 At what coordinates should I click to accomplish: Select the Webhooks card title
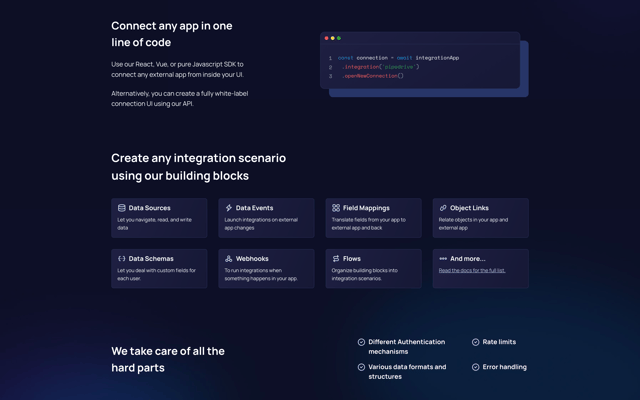coord(252,258)
